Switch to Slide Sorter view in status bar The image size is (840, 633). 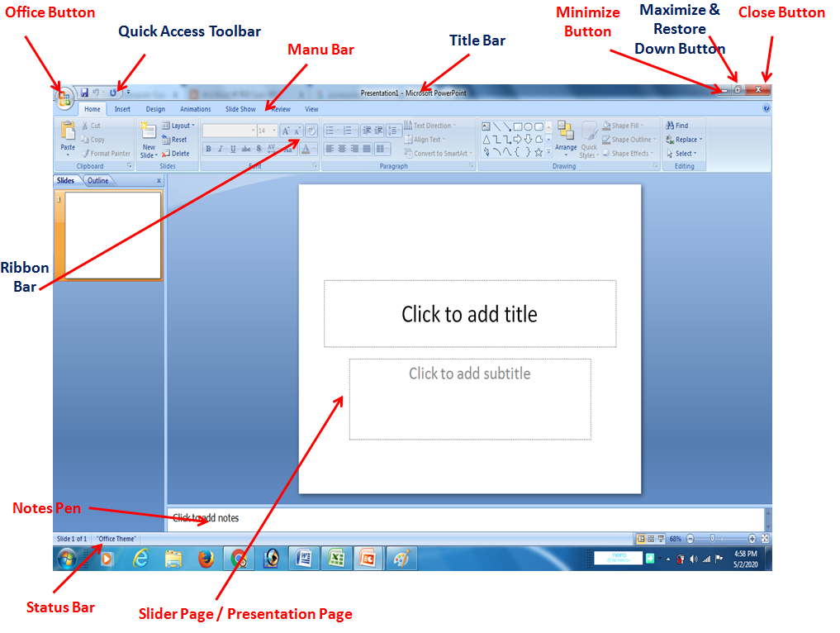tap(651, 539)
